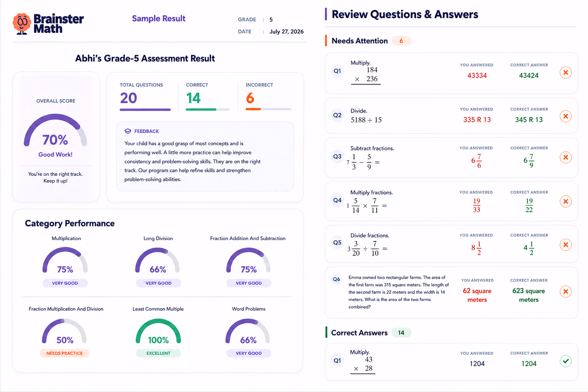Click the Fraction Multiplication And Division 50% gauge
The height and width of the screenshot is (392, 588).
(x=64, y=331)
